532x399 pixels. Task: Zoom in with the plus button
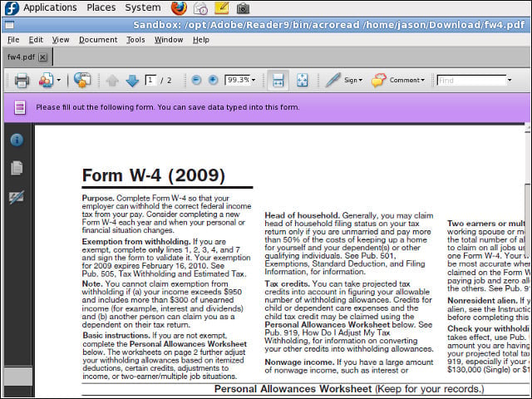pyautogui.click(x=213, y=80)
